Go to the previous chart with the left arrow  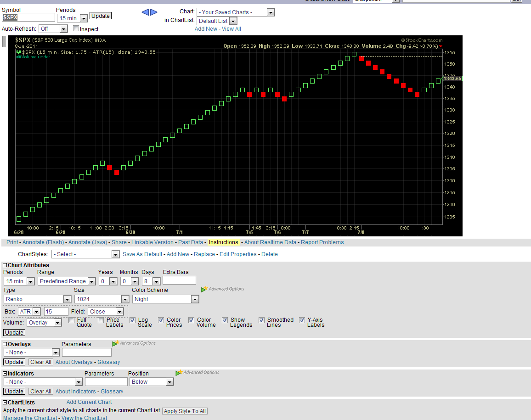pyautogui.click(x=145, y=12)
